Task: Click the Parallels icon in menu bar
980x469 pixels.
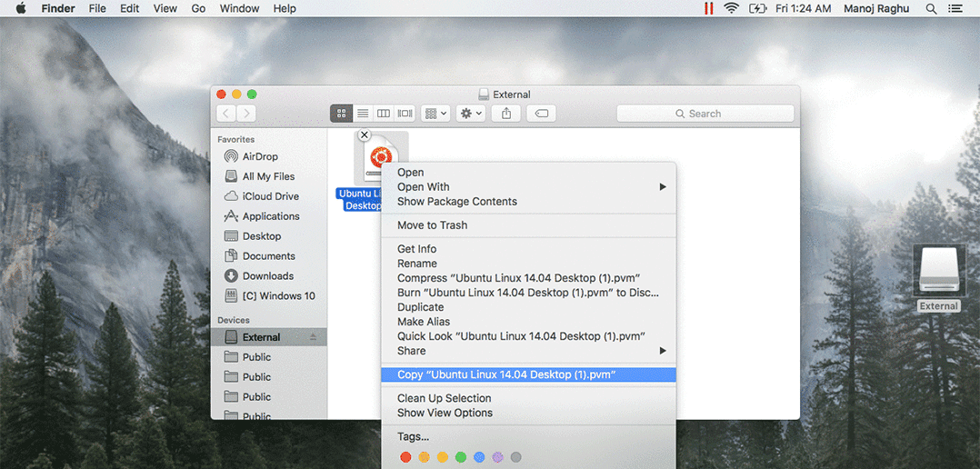Action: point(709,9)
